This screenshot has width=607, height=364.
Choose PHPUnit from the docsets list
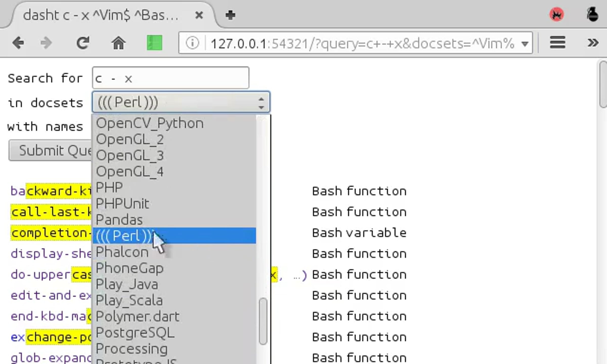175,204
